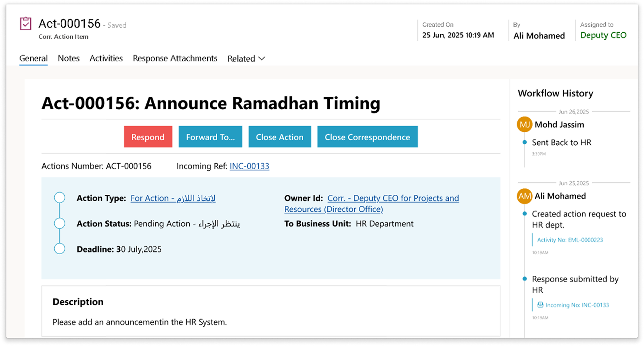
Task: Click the Deputy CEO assigned-to value
Action: tap(603, 35)
